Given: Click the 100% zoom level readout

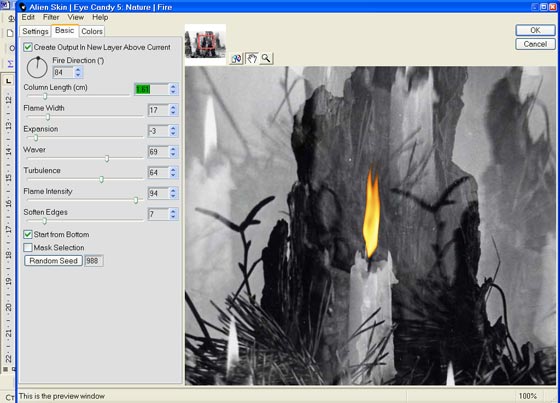Looking at the screenshot, I should pos(528,396).
